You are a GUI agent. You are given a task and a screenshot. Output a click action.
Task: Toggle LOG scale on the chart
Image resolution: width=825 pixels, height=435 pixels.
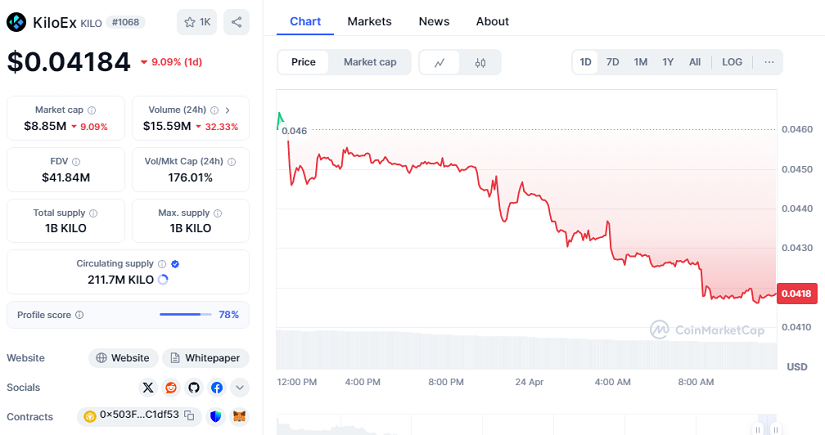click(x=732, y=62)
